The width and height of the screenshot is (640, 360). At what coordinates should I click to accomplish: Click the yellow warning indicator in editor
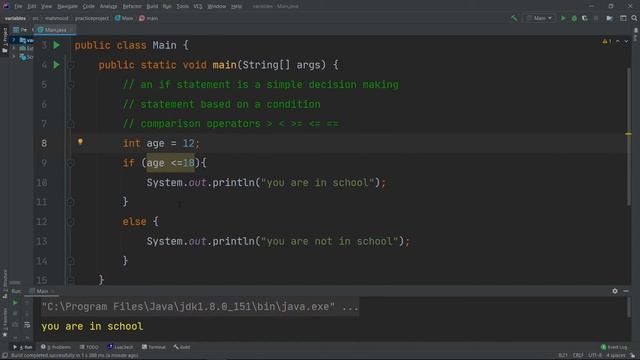(x=607, y=41)
